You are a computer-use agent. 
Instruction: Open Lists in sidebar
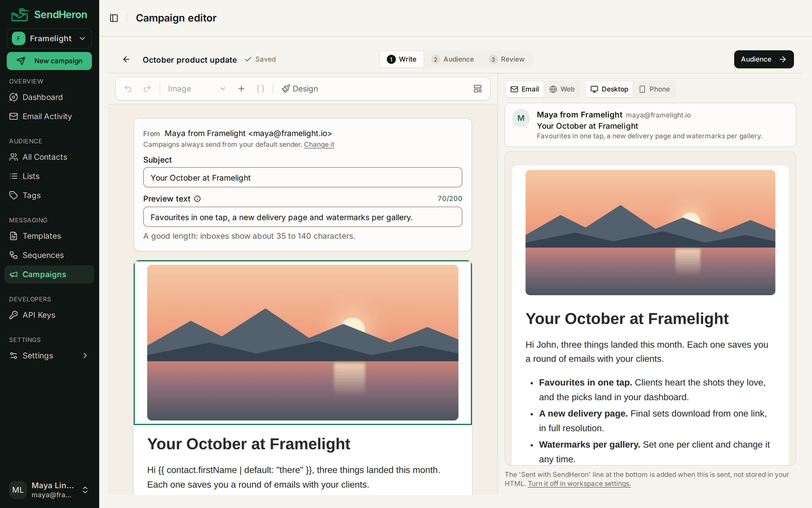(49, 176)
